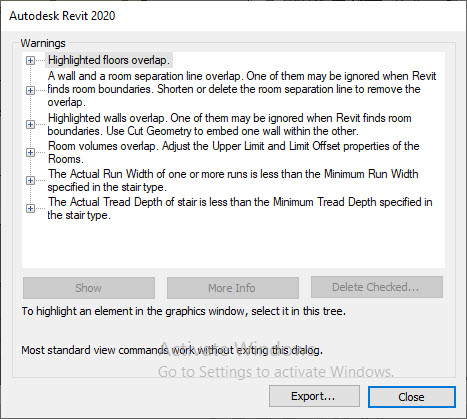
Task: Select the Highlighted floors overlap warning text
Action: [109, 60]
